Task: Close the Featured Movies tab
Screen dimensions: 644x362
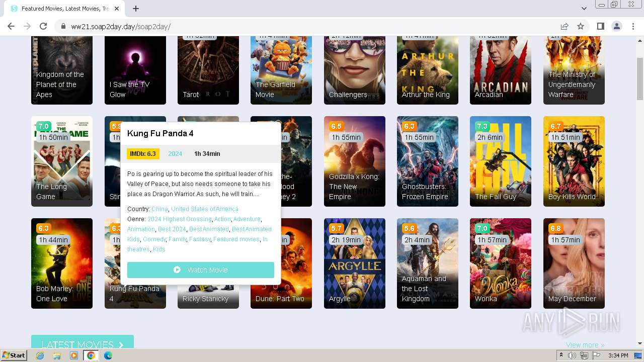Action: 117,9
